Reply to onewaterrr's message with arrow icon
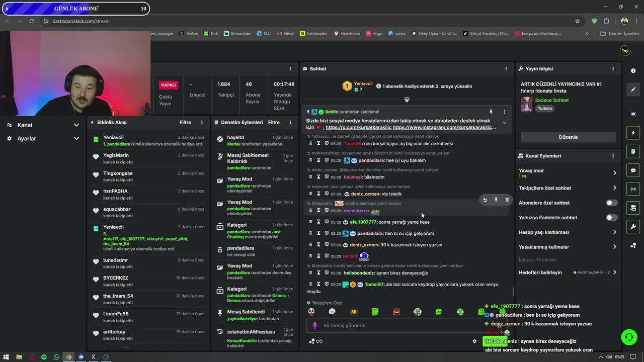Image resolution: width=644 pixels, height=362 pixels. (485, 200)
